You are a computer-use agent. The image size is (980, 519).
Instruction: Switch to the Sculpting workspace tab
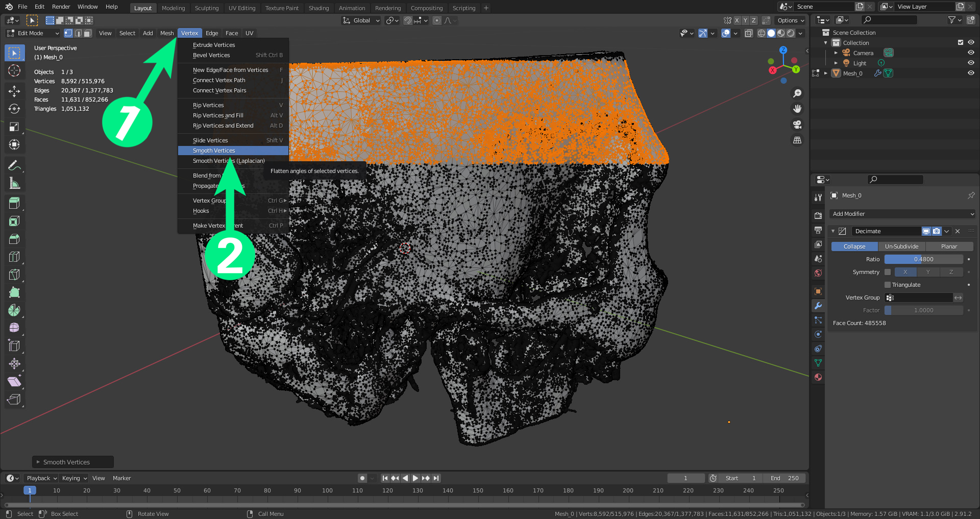coord(206,8)
